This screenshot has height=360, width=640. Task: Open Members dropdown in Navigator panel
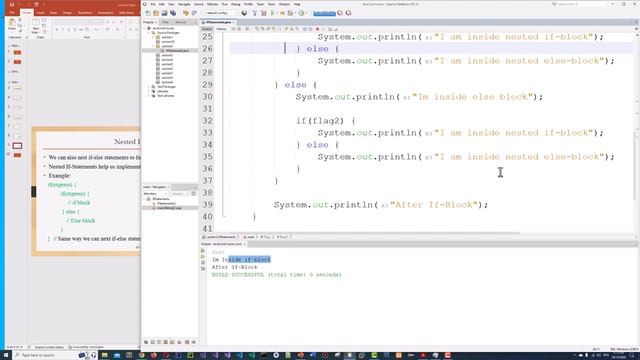tap(154, 193)
